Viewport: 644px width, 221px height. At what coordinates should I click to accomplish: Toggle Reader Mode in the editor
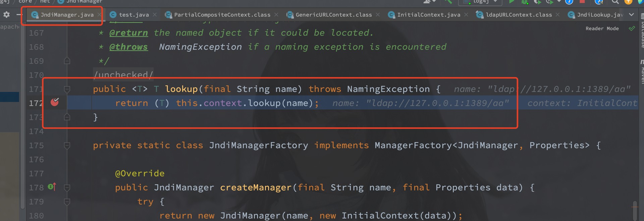coord(602,29)
